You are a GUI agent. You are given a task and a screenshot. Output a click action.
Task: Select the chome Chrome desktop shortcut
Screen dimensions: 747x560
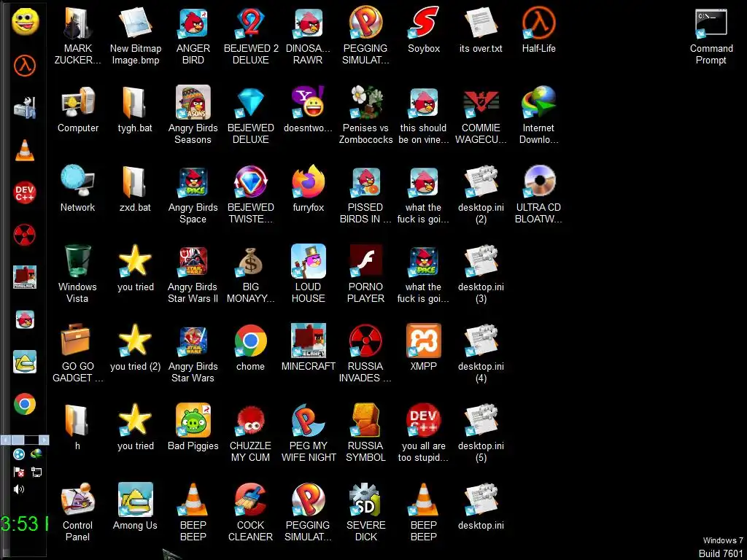click(x=251, y=348)
